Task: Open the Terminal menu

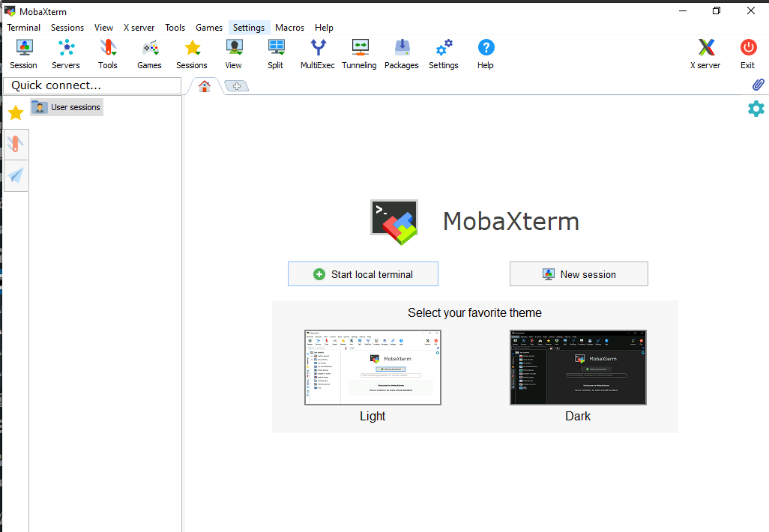Action: (x=23, y=27)
